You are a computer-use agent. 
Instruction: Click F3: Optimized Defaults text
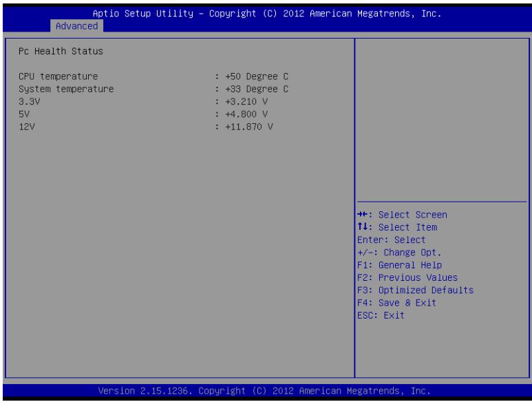(x=415, y=290)
